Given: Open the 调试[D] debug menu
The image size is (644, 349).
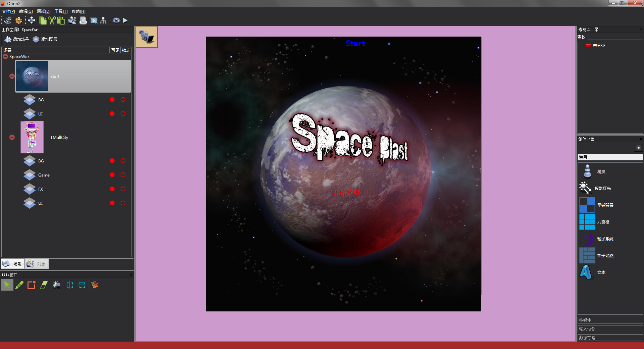Looking at the screenshot, I should tap(44, 11).
